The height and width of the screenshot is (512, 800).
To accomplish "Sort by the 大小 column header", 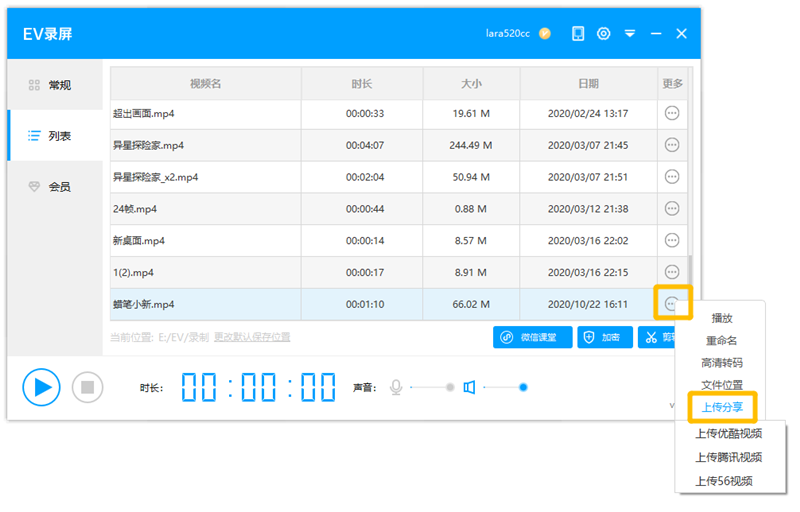I will coord(471,84).
